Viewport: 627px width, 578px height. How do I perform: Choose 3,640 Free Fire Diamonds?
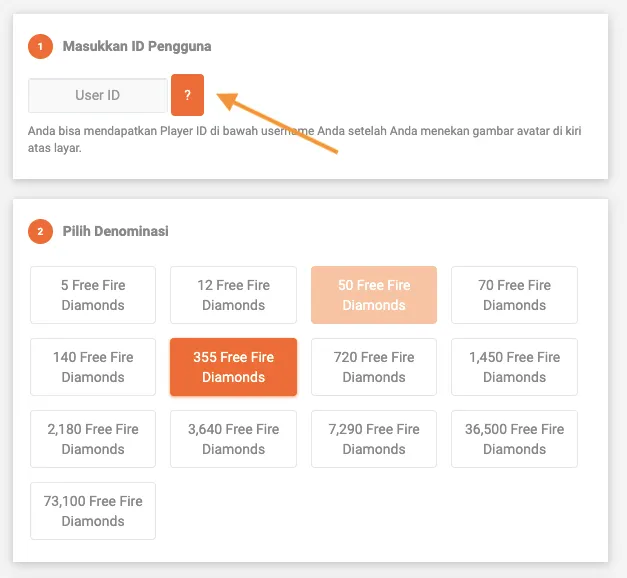coord(233,439)
